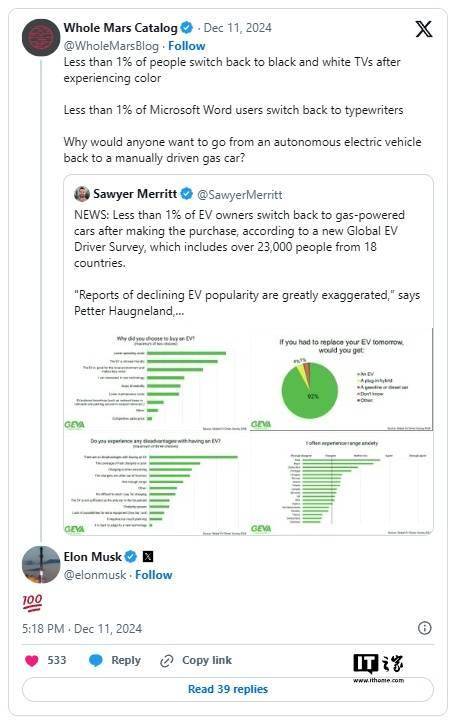Click the Reply speech bubble button
456x725 pixels.
(x=114, y=660)
